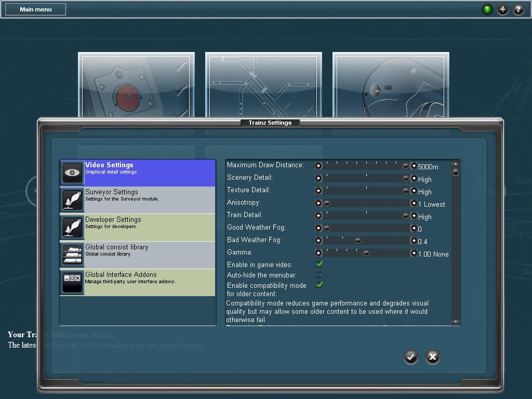Decrease Anisotropy with left arrow
The height and width of the screenshot is (399, 532).
tap(318, 203)
